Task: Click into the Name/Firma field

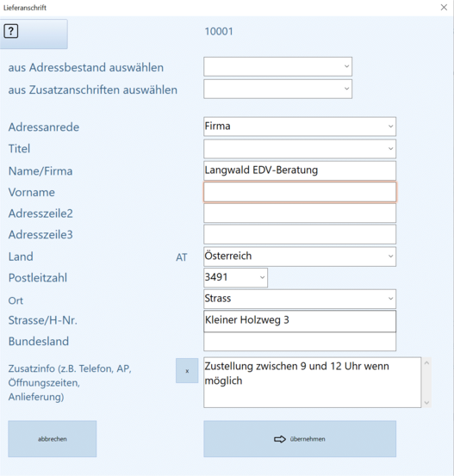Action: (x=300, y=170)
